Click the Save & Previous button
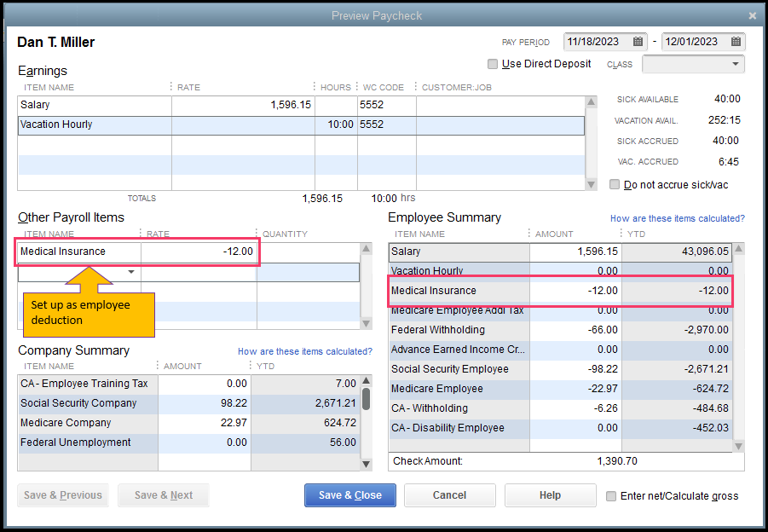Screen dimensions: 768x532 point(63,495)
